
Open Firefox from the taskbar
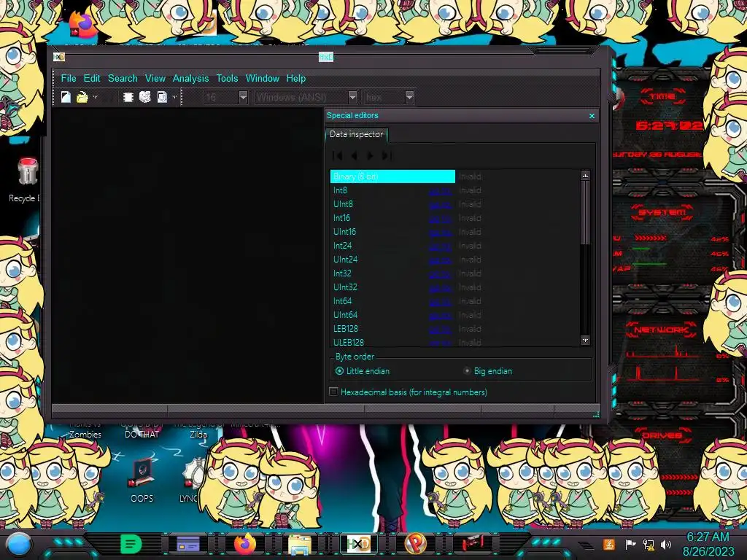point(244,544)
